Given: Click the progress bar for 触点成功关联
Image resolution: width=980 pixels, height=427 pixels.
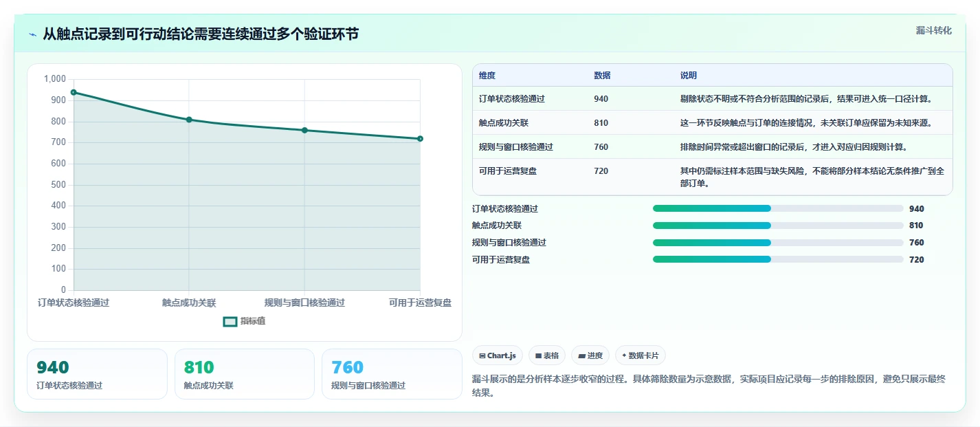Looking at the screenshot, I should (x=778, y=226).
